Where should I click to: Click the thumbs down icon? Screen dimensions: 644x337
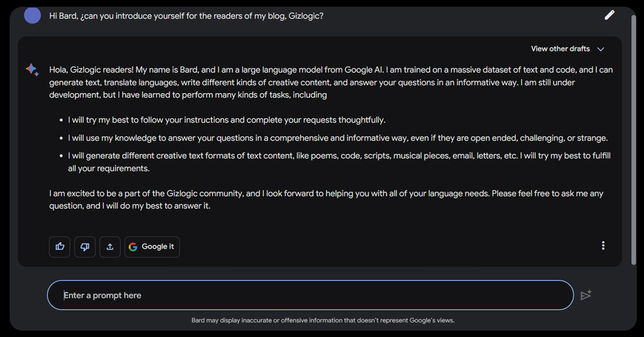pos(85,247)
